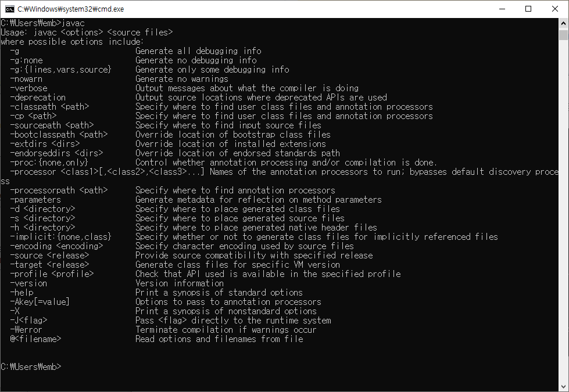Click the '-sourcepath <path>' option
Viewport: 569px width, 392px height.
pos(52,125)
